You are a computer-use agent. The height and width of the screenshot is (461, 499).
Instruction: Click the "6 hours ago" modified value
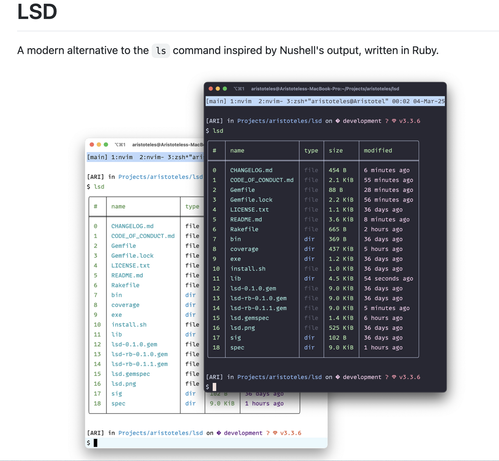tap(383, 318)
